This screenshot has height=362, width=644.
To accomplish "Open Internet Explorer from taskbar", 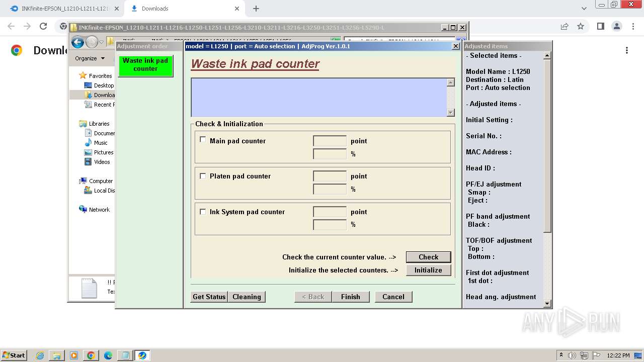I will [x=40, y=355].
